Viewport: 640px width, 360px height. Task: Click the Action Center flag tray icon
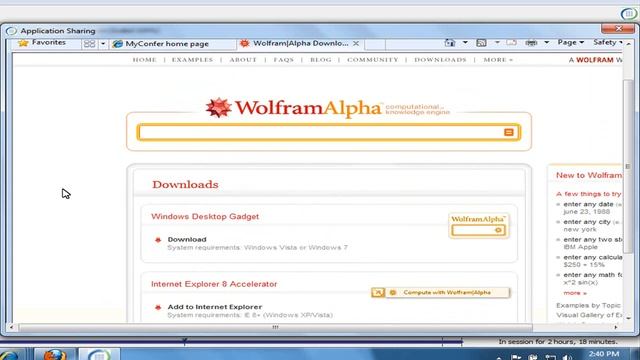(516, 357)
